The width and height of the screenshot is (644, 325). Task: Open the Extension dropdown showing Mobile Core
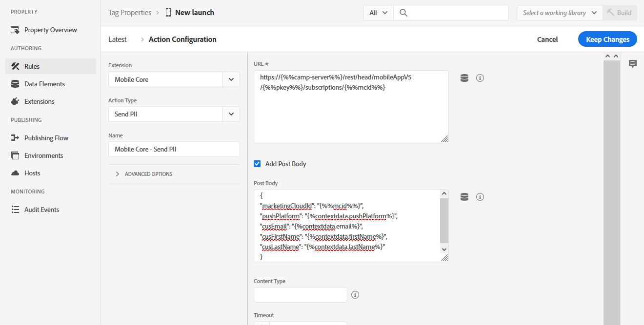click(x=231, y=79)
